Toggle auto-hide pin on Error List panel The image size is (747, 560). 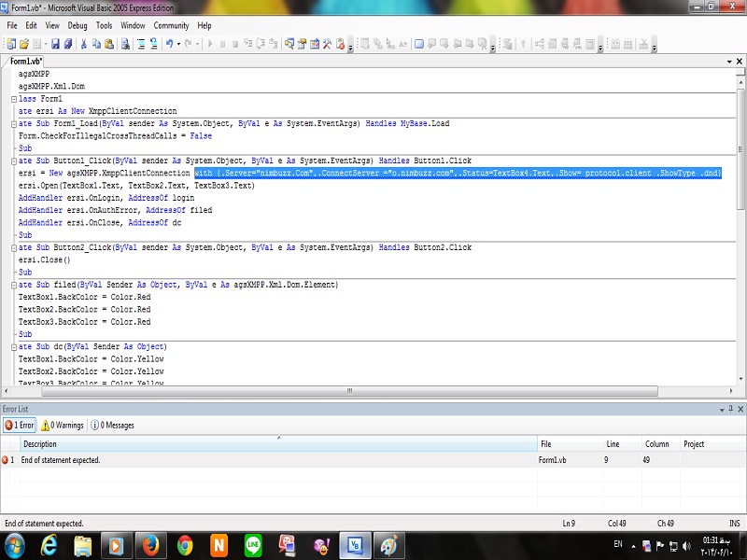coord(731,409)
